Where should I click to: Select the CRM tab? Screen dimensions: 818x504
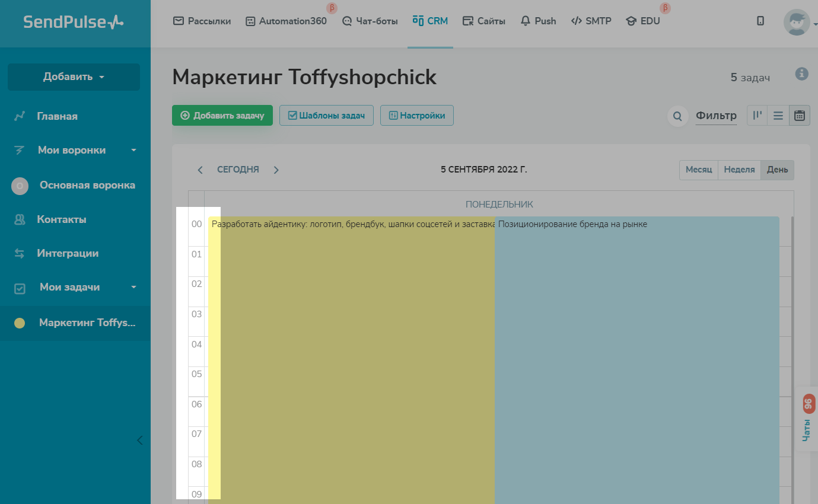coord(430,21)
